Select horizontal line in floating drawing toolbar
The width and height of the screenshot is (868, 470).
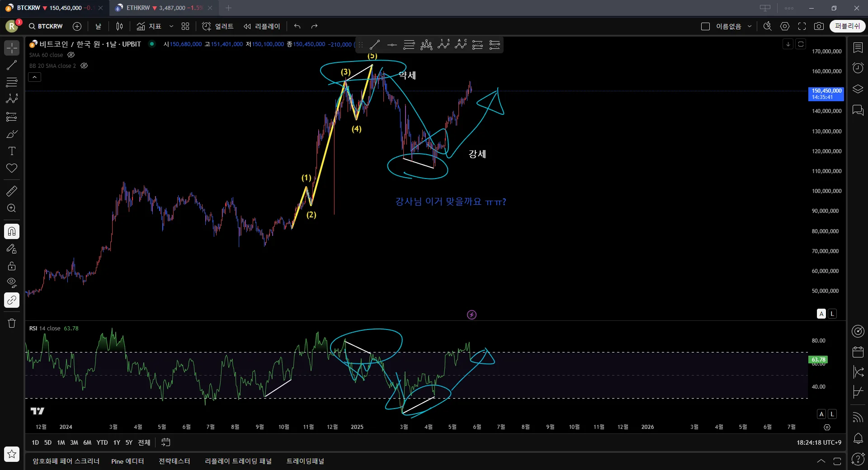click(392, 44)
